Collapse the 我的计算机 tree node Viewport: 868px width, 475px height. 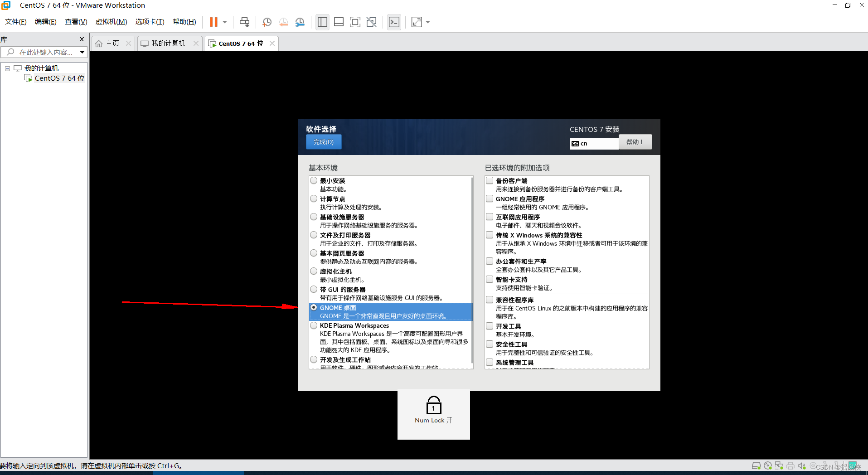(x=8, y=68)
